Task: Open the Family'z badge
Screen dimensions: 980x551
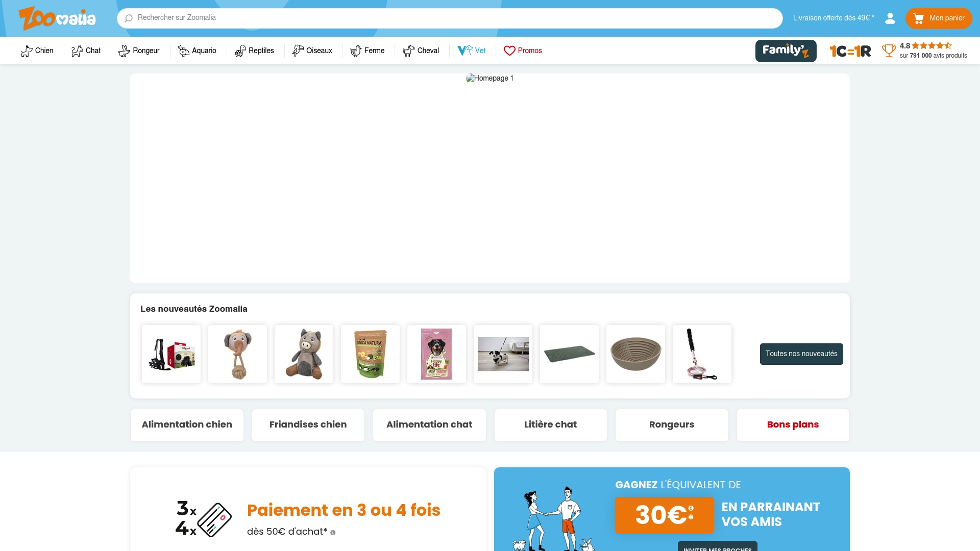Action: click(786, 51)
